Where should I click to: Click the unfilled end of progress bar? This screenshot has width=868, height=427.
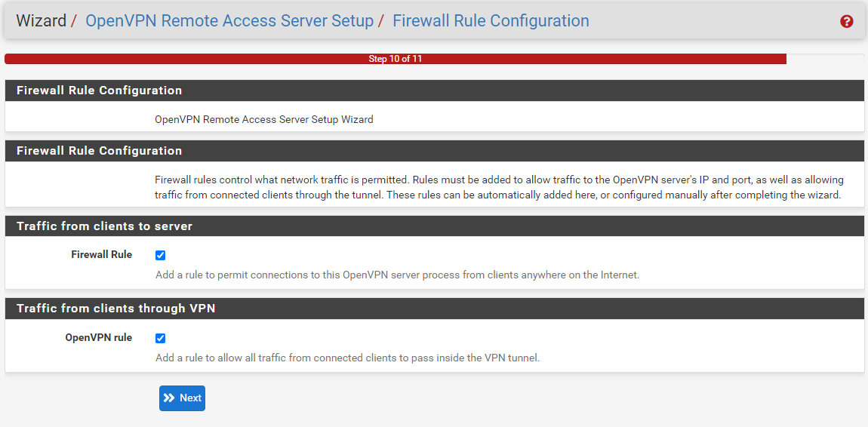(x=825, y=59)
